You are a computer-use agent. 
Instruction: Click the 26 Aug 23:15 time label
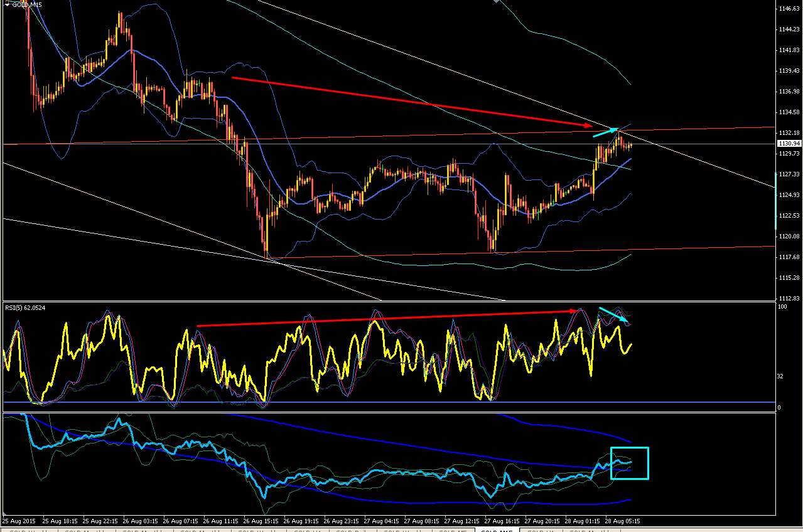(x=341, y=521)
